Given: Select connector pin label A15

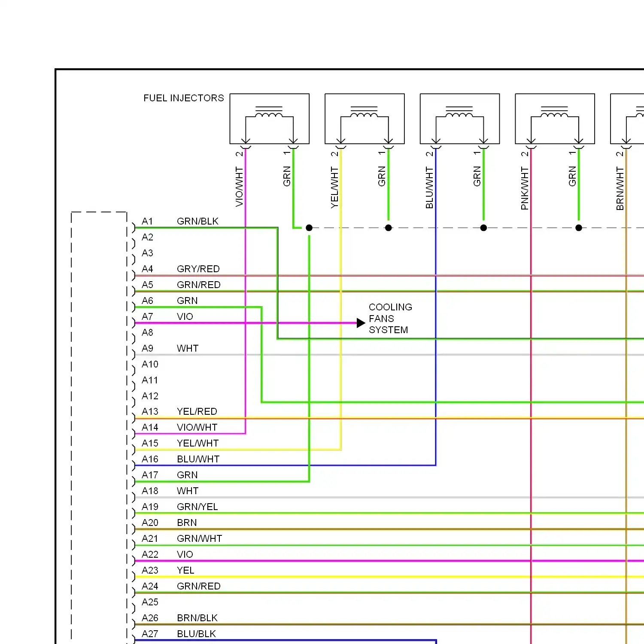Looking at the screenshot, I should (x=150, y=444).
